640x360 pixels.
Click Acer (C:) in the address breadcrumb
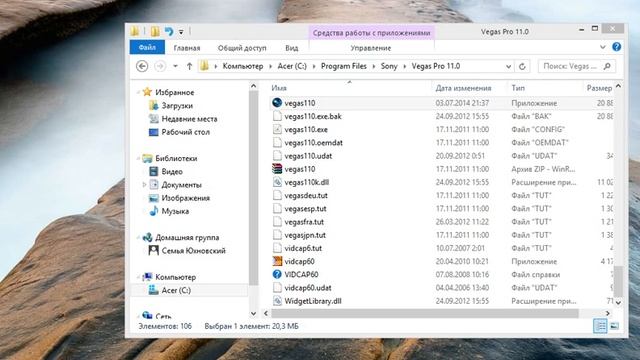coord(292,66)
